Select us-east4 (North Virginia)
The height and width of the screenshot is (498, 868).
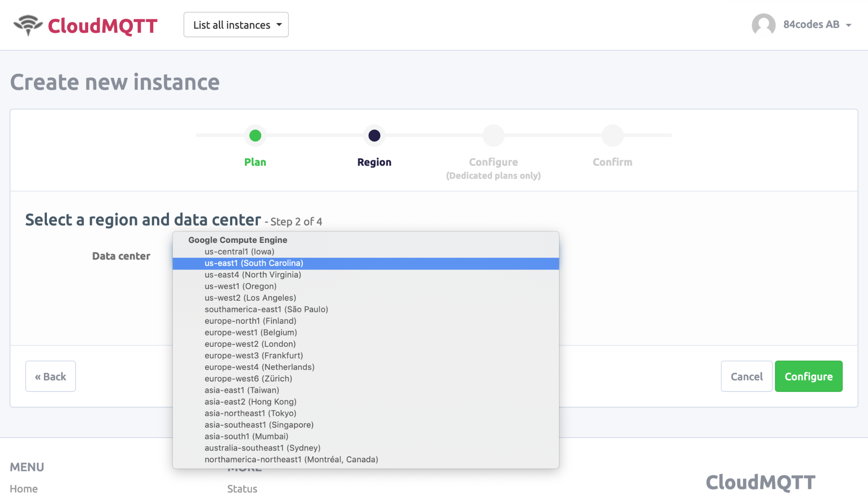point(366,275)
